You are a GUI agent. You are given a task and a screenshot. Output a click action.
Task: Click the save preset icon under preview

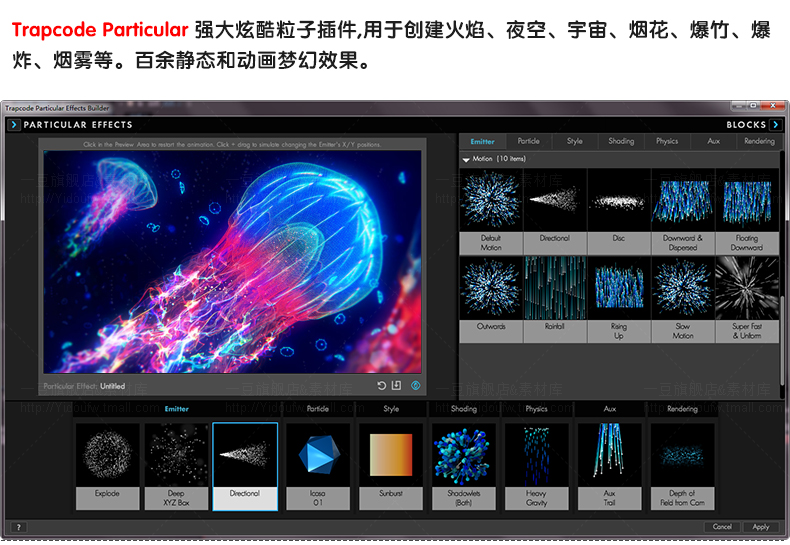click(x=396, y=386)
